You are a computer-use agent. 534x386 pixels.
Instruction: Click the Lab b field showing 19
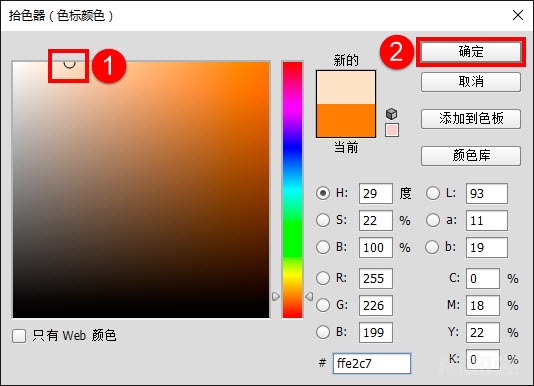487,247
